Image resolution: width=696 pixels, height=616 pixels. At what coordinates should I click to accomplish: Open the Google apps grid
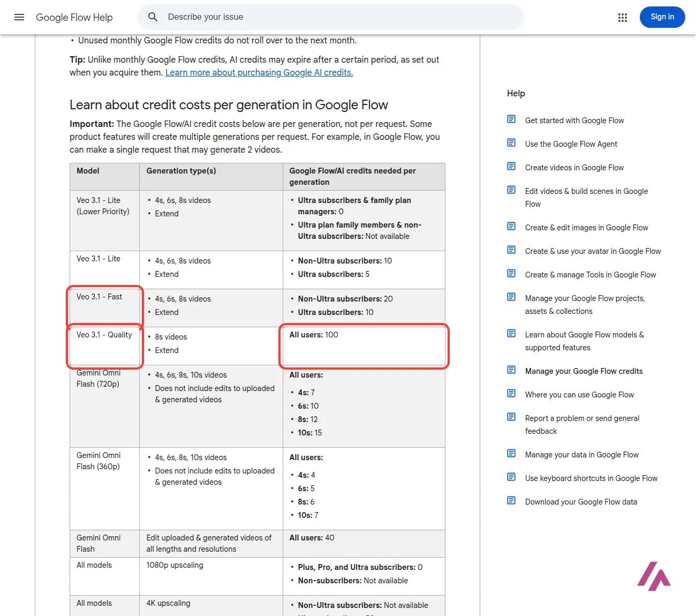[622, 18]
